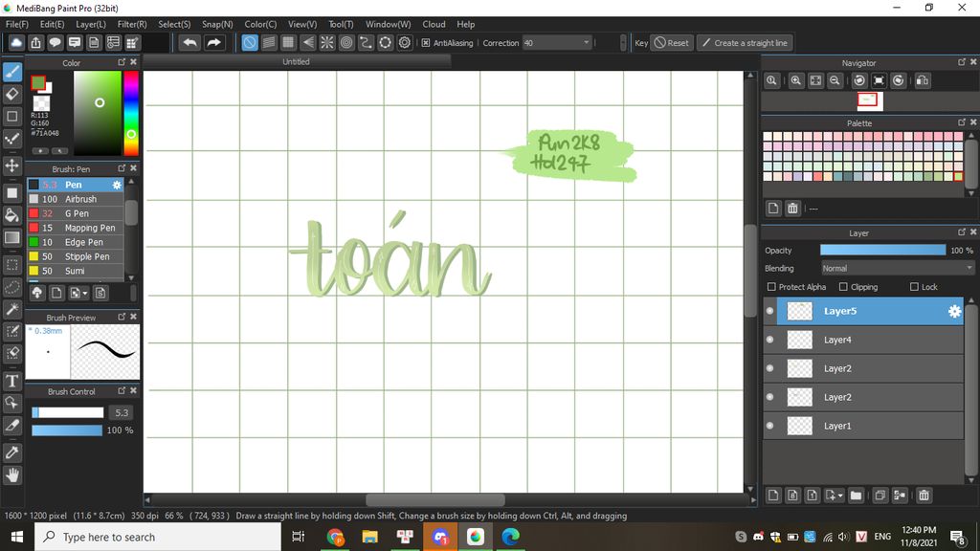
Task: Hide Layer5 visibility
Action: click(770, 311)
